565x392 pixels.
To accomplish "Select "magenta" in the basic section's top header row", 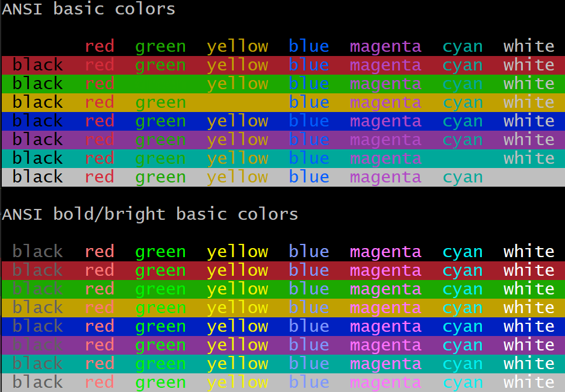I will (x=385, y=46).
